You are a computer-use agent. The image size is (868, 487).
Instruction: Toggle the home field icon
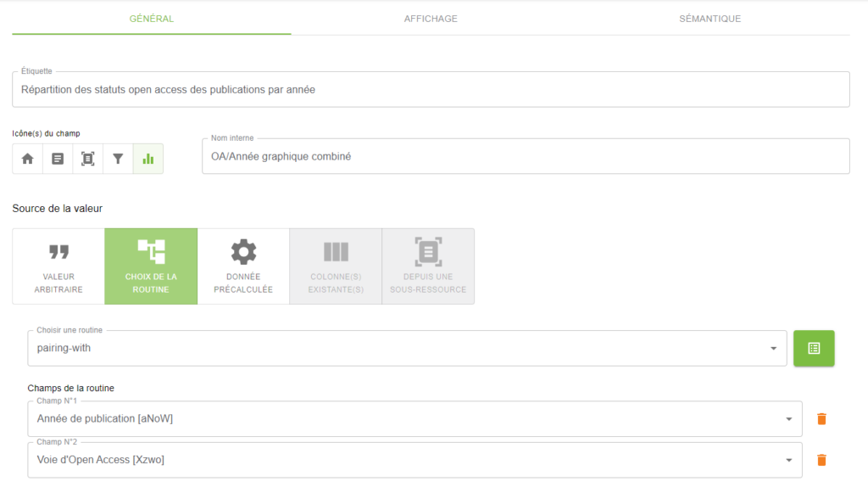(28, 159)
